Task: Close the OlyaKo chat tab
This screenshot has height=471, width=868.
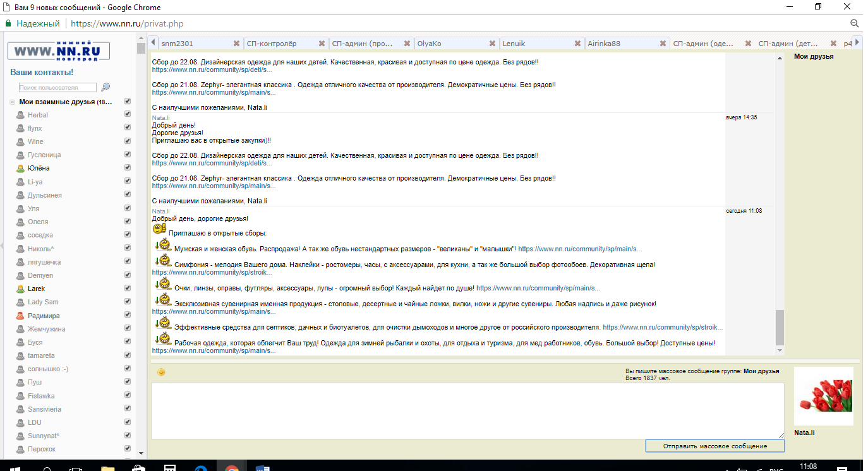Action: (x=492, y=44)
